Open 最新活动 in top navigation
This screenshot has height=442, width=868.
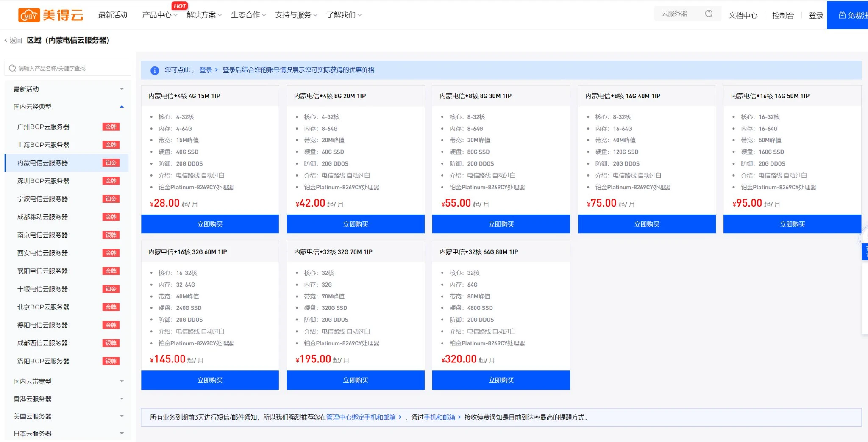click(x=113, y=15)
